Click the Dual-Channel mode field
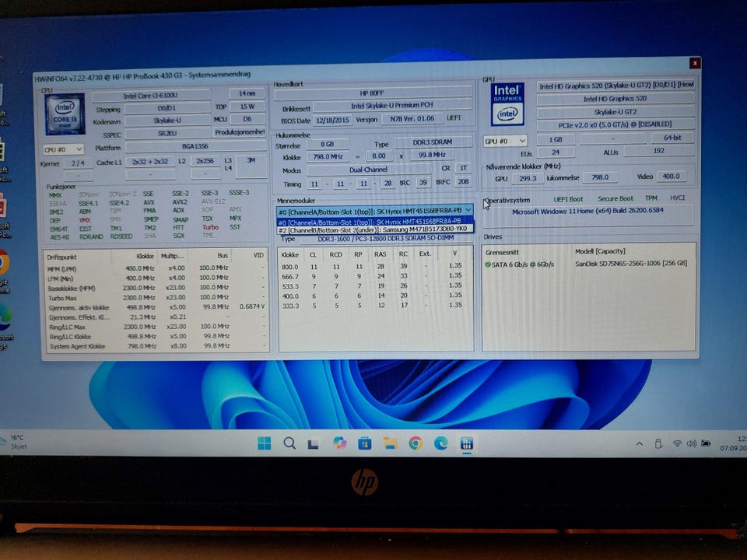747x560 pixels. 369,170
